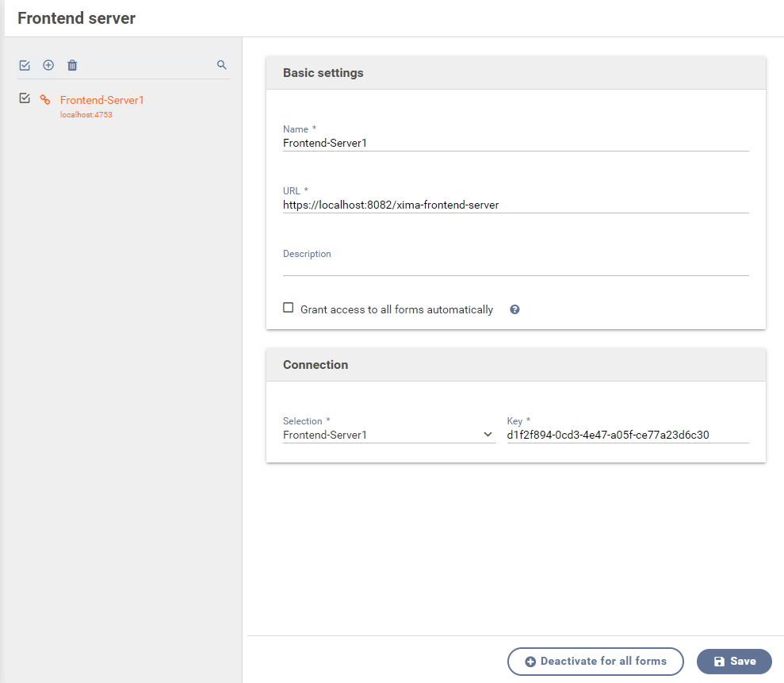Add a new frontend server with plus icon

click(x=48, y=65)
